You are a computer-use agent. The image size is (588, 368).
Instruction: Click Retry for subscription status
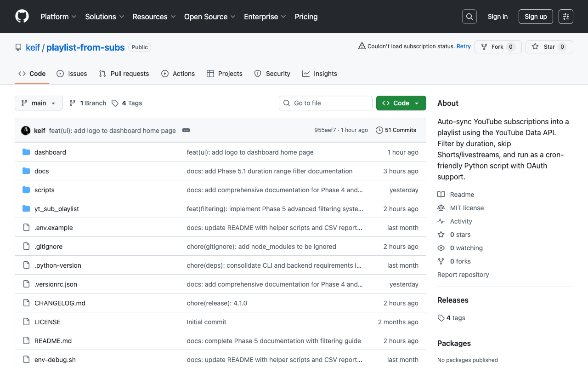[x=464, y=46]
